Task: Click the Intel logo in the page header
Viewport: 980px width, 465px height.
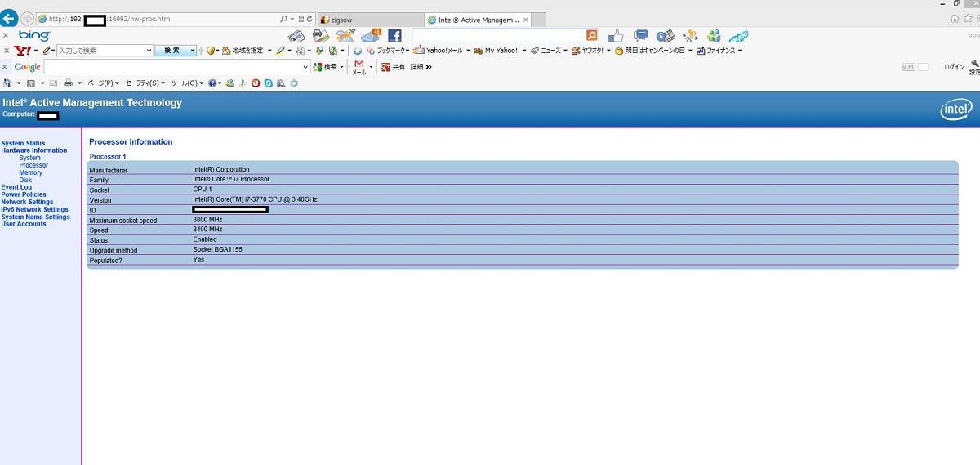Action: tap(956, 110)
